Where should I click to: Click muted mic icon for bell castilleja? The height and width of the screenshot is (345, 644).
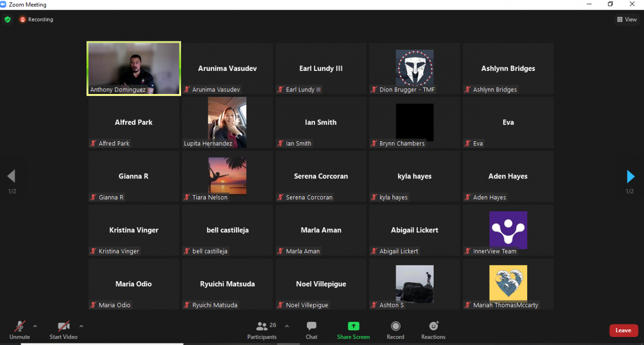tap(187, 251)
